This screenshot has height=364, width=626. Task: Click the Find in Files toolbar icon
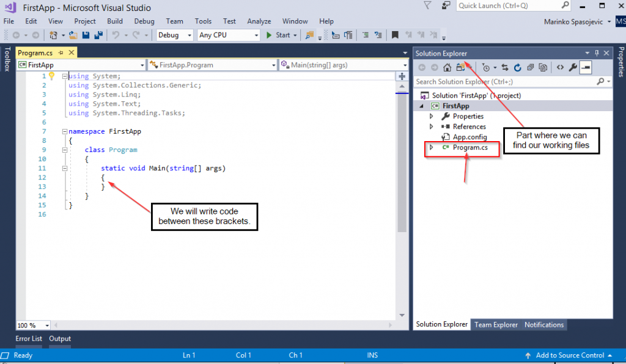click(x=309, y=35)
